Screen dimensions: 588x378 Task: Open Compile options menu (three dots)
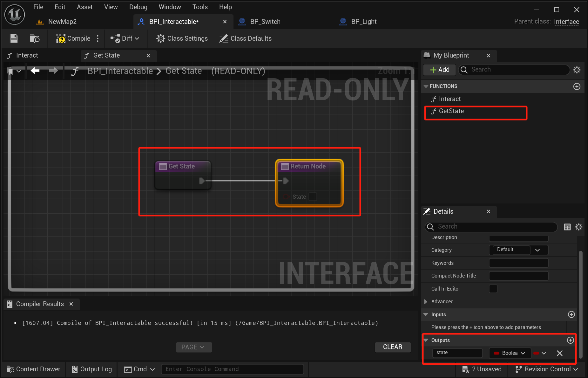pyautogui.click(x=98, y=38)
